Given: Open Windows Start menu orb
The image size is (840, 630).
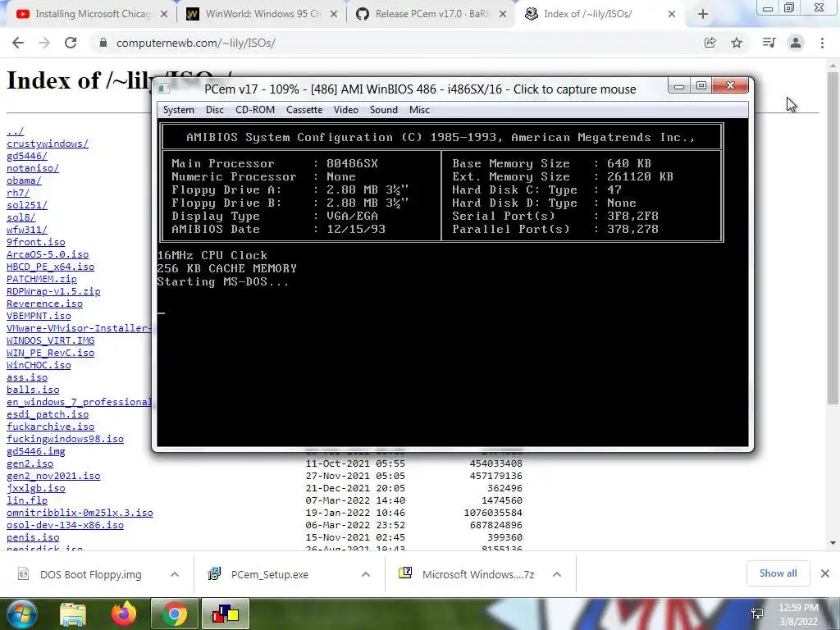Looking at the screenshot, I should 21,614.
